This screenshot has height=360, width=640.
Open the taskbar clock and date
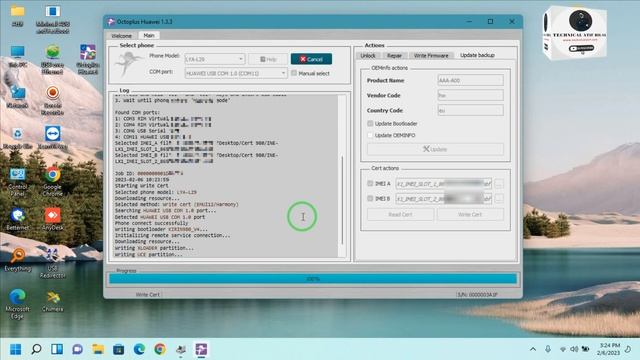coord(609,349)
